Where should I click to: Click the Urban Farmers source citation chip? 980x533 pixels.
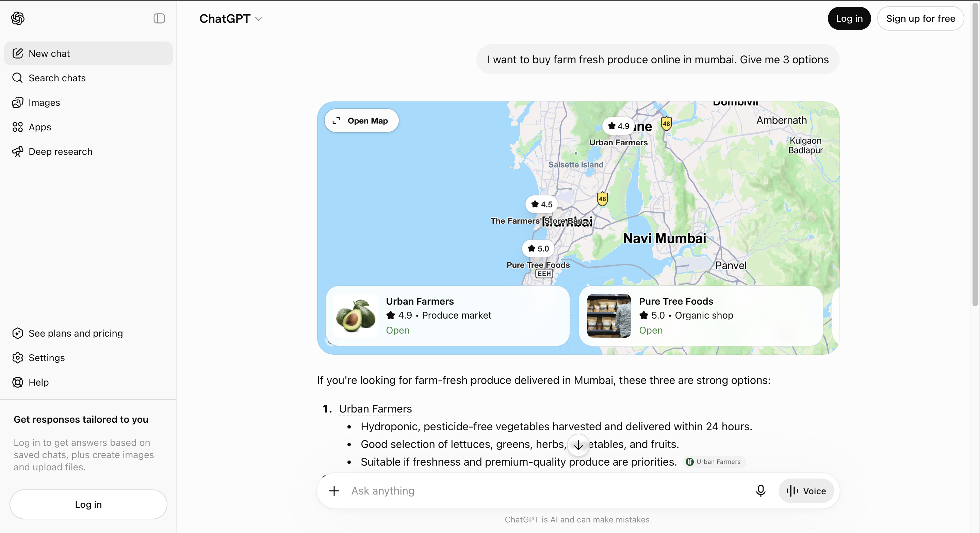click(x=714, y=462)
